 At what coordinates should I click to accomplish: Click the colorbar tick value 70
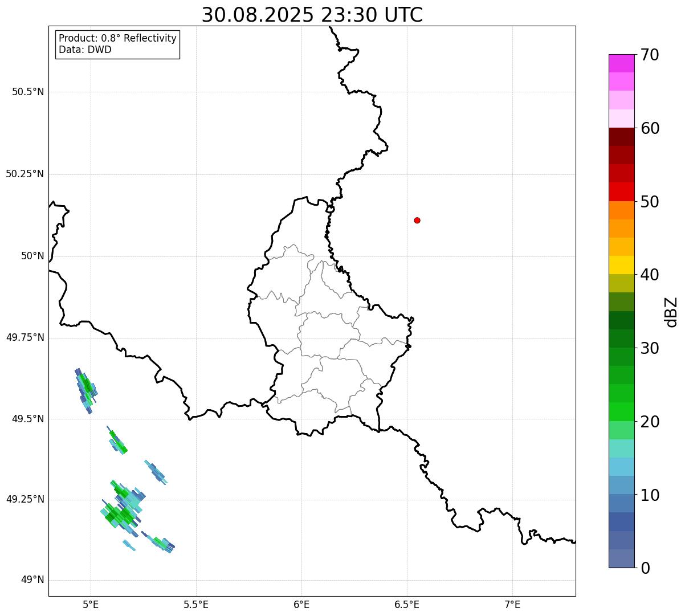point(650,55)
